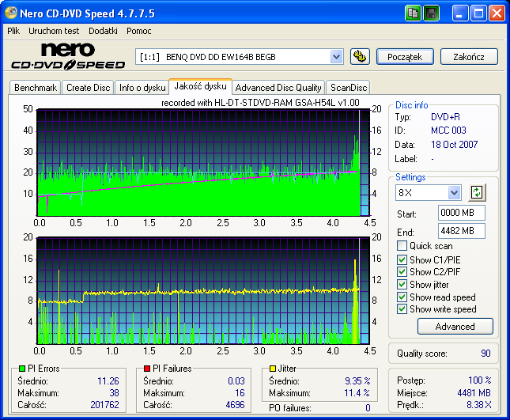Open the BENQ drive selection dropdown
510x420 pixels.
[336, 56]
